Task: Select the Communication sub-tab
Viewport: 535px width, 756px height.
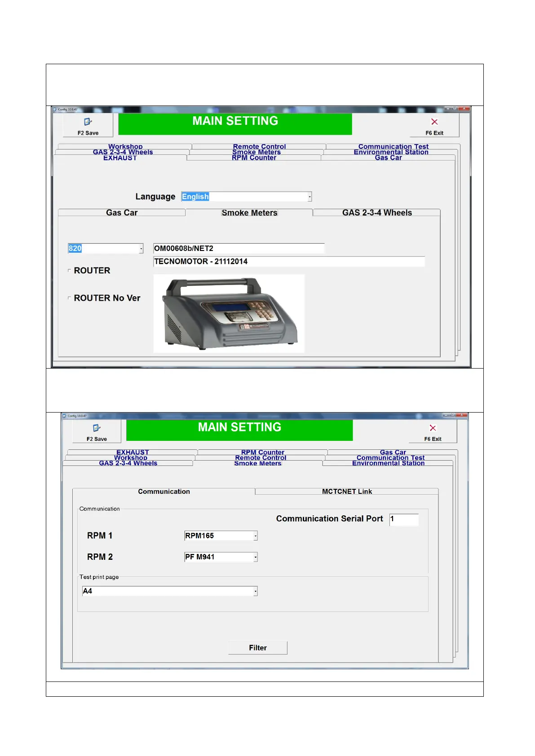Action: (164, 491)
